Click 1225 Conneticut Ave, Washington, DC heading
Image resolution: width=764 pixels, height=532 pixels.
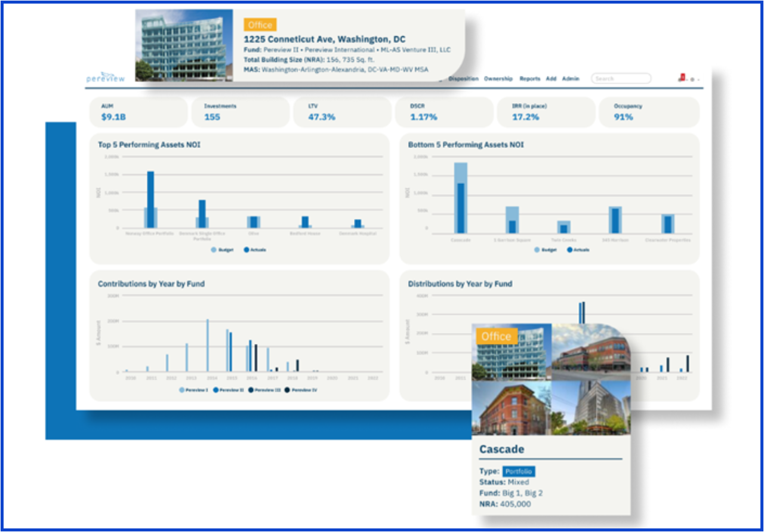325,39
